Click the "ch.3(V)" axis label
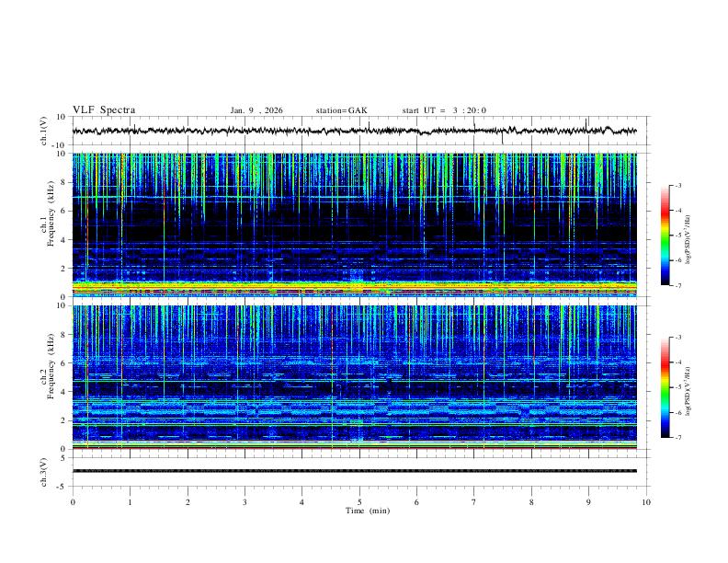728x563 pixels. pos(44,472)
